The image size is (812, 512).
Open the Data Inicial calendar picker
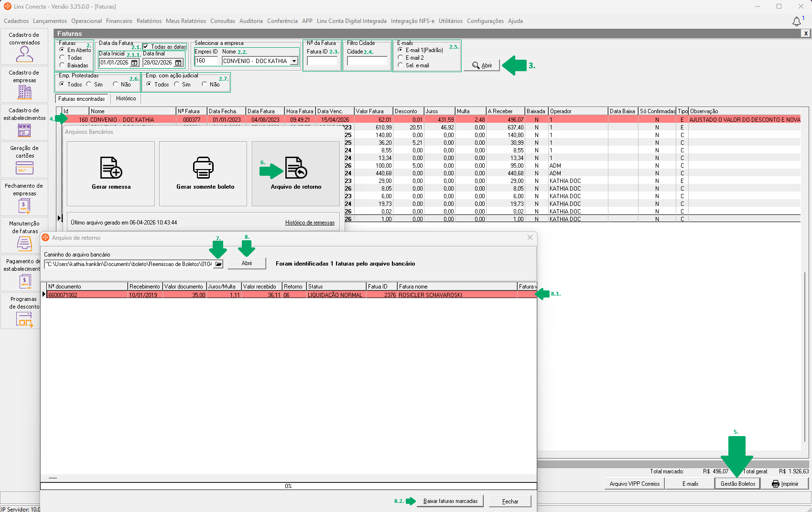coord(135,63)
